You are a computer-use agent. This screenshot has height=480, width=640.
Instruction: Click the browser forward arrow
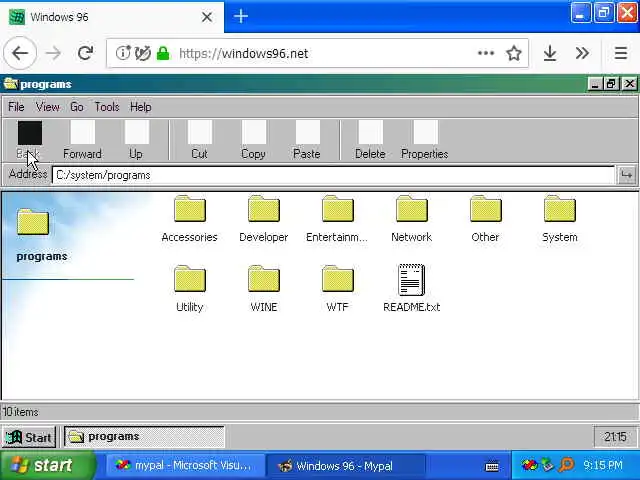[53, 53]
